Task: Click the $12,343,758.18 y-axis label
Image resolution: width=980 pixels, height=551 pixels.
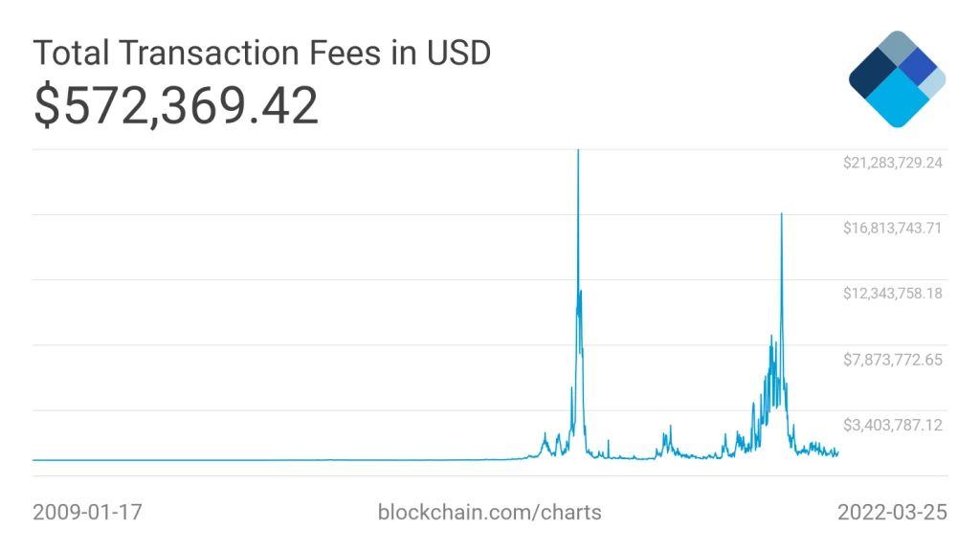Action: pyautogui.click(x=892, y=293)
